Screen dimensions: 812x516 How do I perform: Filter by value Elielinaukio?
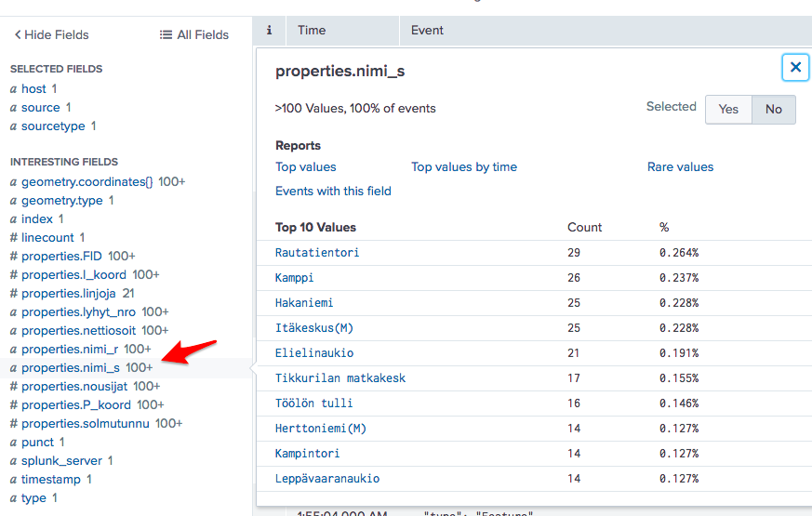click(313, 353)
